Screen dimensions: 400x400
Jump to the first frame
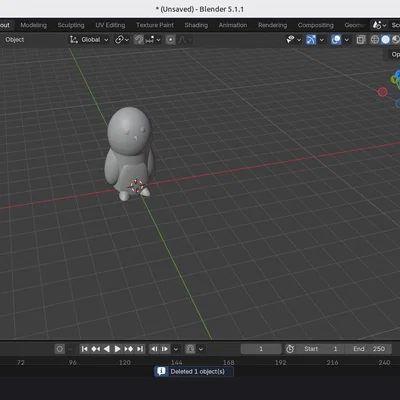coord(85,349)
